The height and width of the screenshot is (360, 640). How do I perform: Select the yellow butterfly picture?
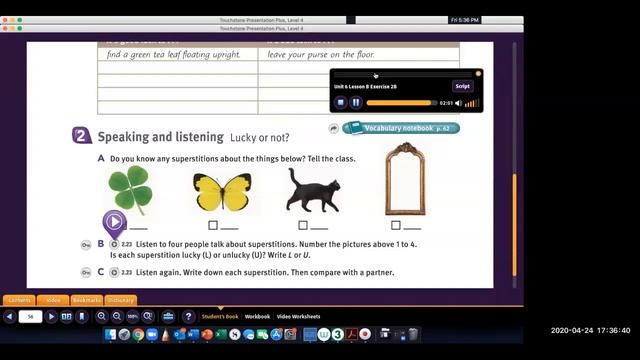[x=222, y=192]
